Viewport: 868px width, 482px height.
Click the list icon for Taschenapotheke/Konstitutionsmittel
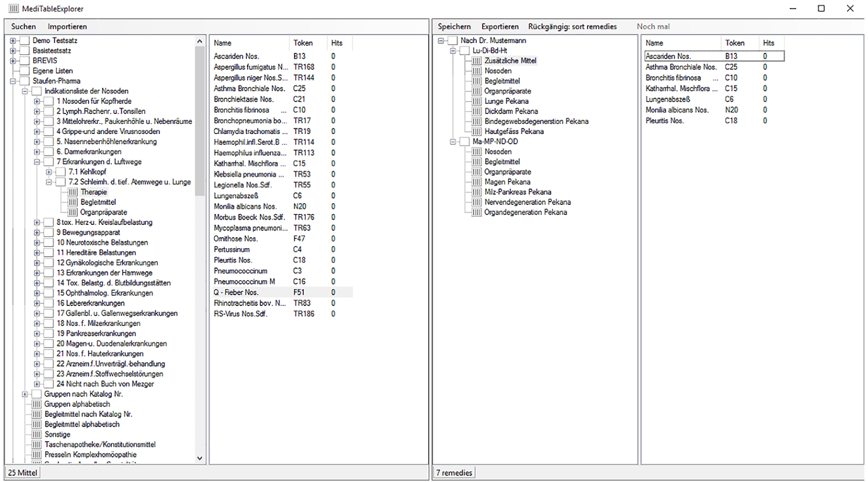point(36,445)
